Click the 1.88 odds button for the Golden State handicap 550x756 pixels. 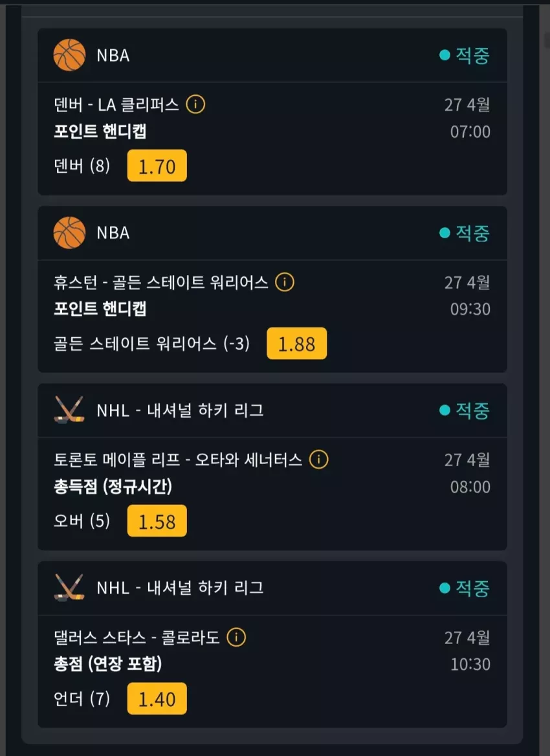coord(297,343)
